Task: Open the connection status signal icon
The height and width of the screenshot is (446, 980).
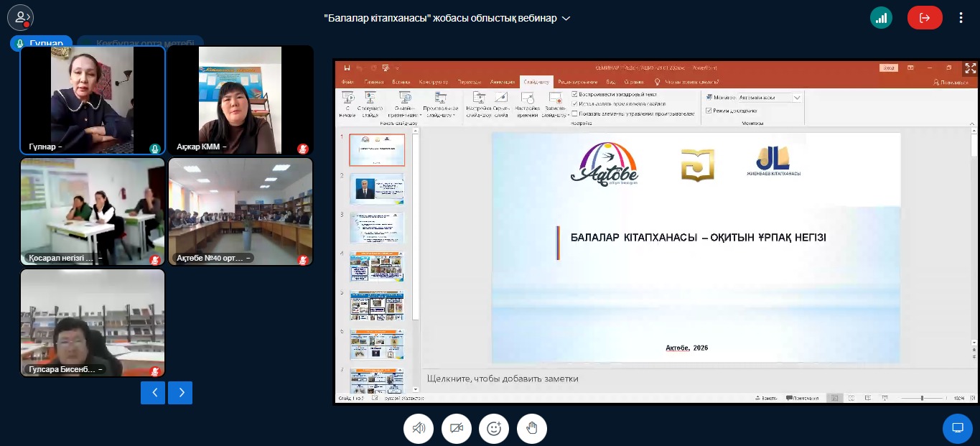Action: tap(881, 18)
